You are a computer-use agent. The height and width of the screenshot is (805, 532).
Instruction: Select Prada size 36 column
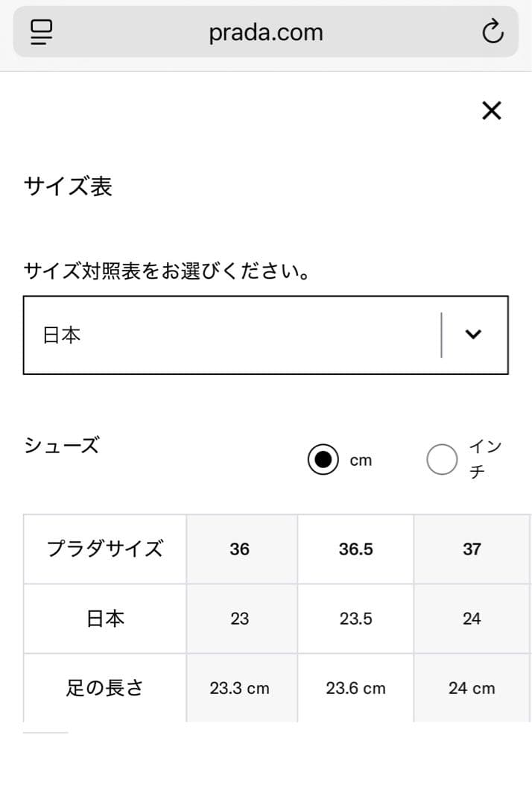240,549
